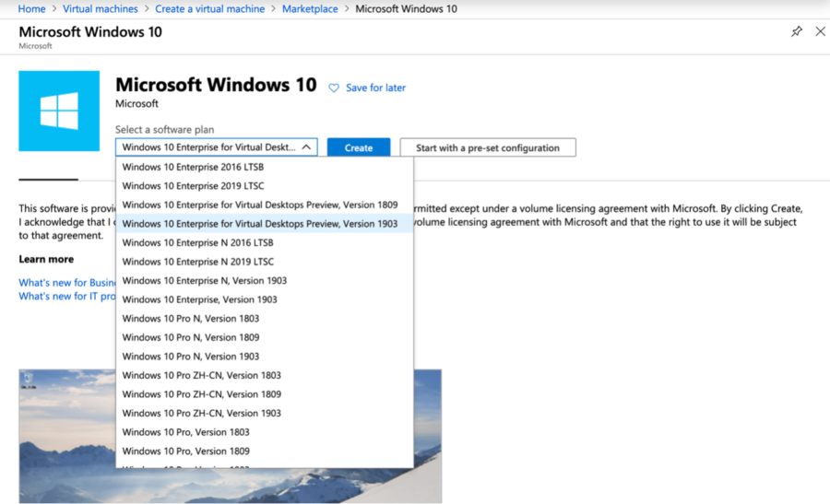Select Windows 10 Pro N, Version 1903
This screenshot has height=504, width=830.
tap(265, 357)
